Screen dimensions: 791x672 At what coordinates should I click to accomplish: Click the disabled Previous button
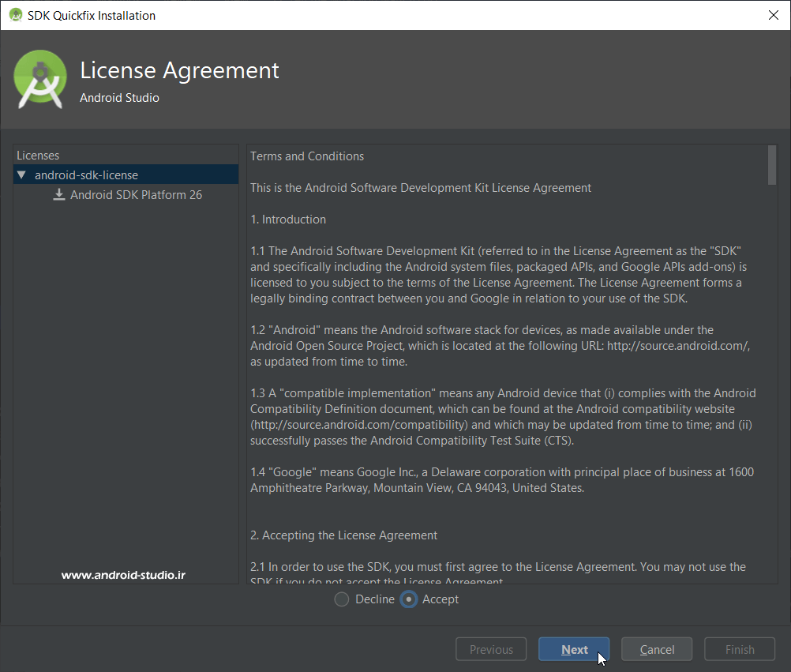click(491, 649)
